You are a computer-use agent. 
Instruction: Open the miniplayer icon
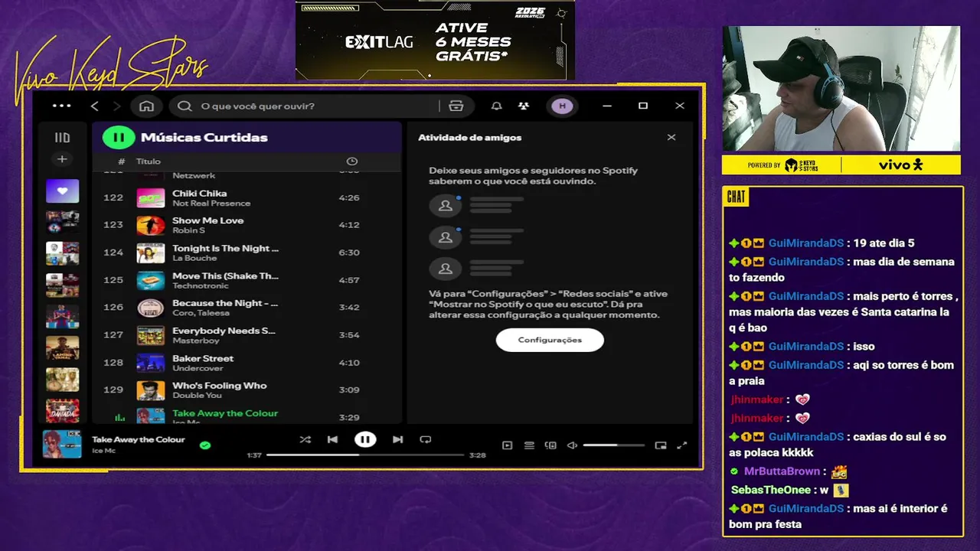click(x=661, y=445)
